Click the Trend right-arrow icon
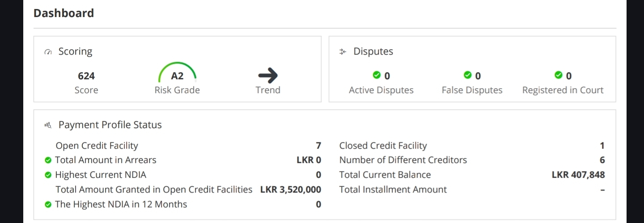The width and height of the screenshot is (644, 223). point(268,76)
